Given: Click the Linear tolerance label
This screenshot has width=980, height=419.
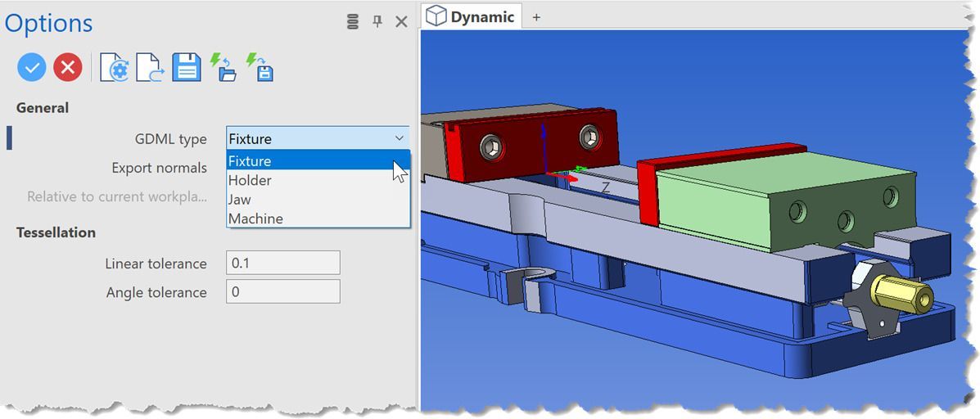Looking at the screenshot, I should click(x=156, y=264).
